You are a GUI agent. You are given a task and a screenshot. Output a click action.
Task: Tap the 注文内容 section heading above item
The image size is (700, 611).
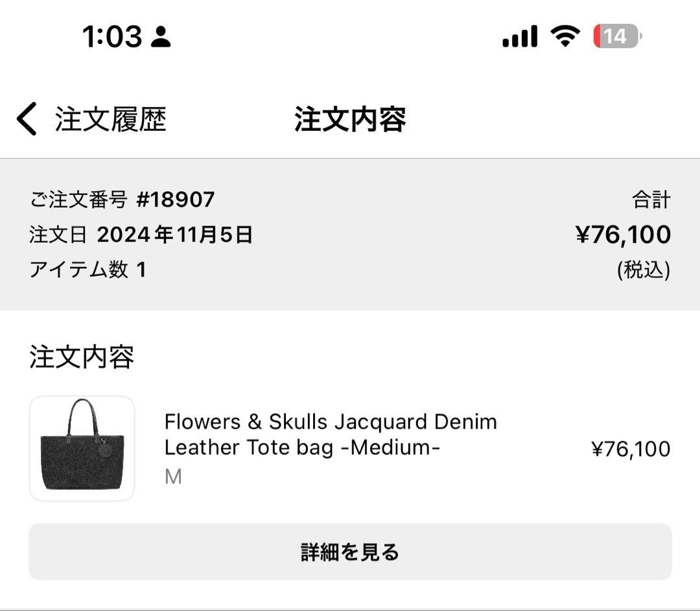[x=82, y=357]
